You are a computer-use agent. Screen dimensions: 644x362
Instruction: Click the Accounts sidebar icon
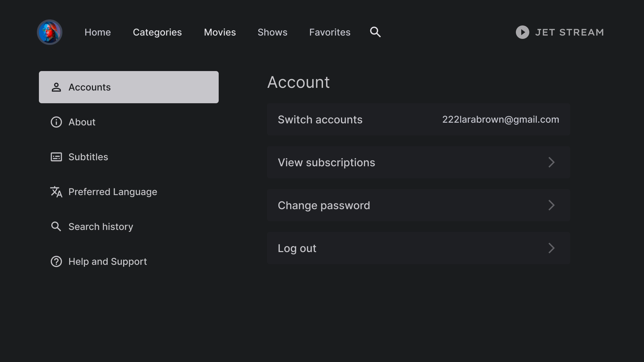tap(56, 87)
